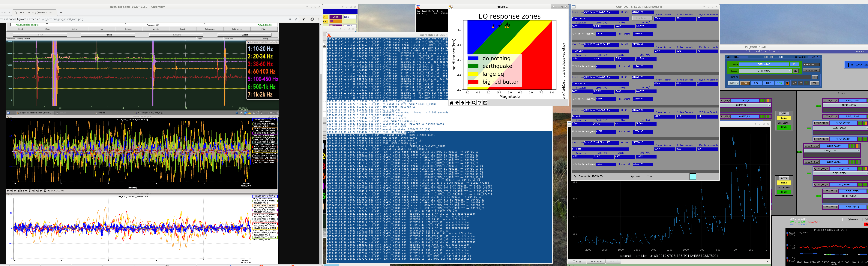Screen dimensions: 868x266
Task: Click the Chromium address bar URL
Action: (42, 19)
